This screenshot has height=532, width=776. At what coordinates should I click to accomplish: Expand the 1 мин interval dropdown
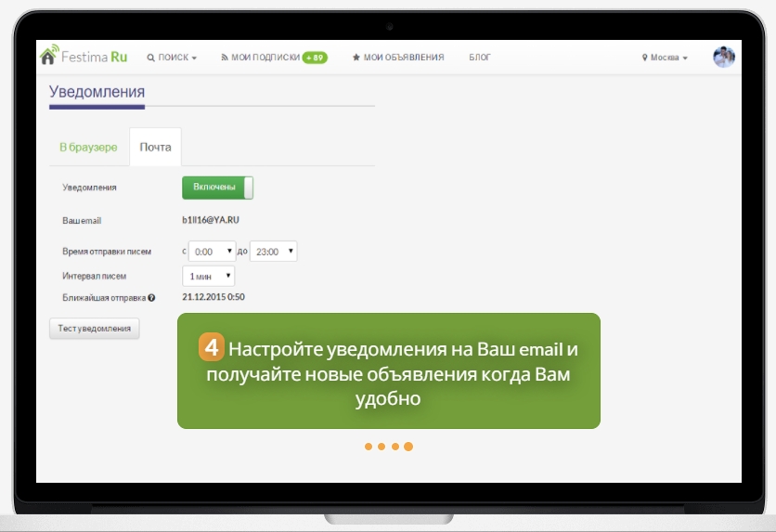tap(208, 276)
